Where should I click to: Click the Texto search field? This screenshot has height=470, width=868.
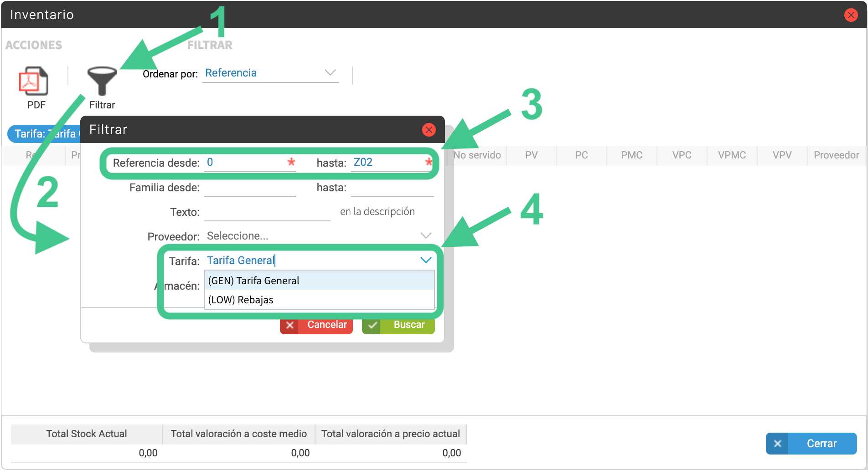268,212
